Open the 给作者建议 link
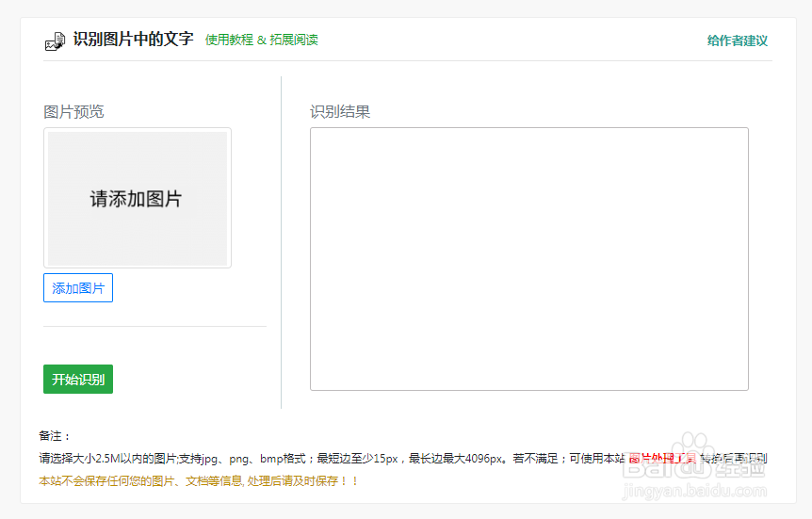812x519 pixels. click(738, 41)
